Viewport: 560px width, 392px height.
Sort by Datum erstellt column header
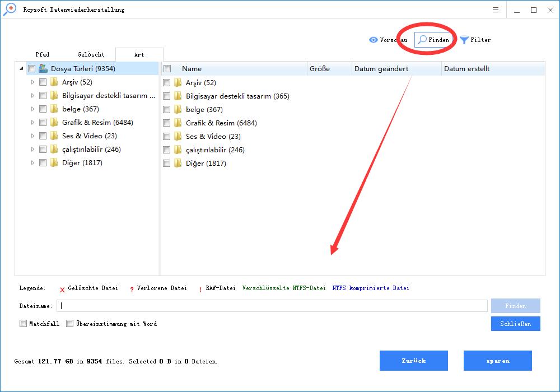pos(493,68)
